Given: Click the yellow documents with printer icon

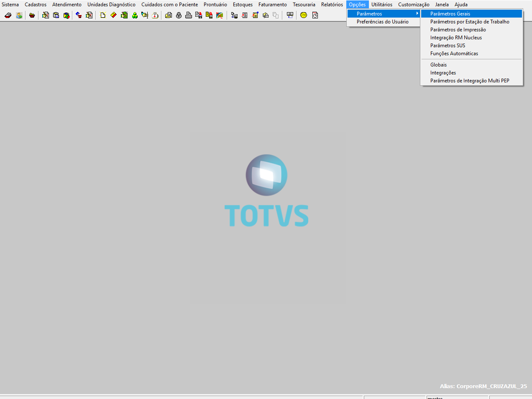Looking at the screenshot, I should [209, 15].
